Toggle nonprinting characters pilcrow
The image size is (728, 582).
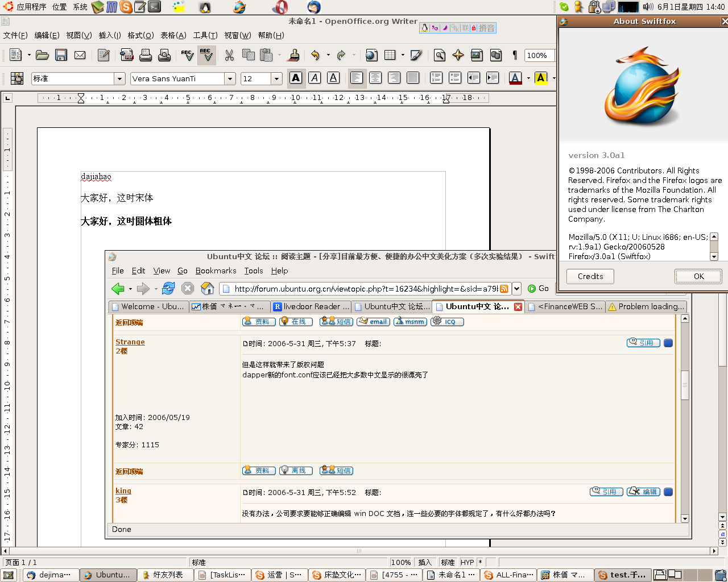pyautogui.click(x=515, y=55)
